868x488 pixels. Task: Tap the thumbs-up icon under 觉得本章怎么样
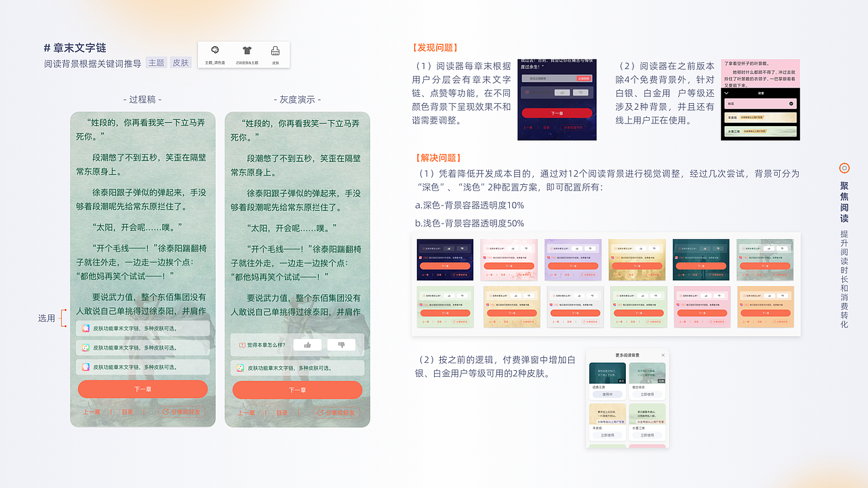click(307, 344)
